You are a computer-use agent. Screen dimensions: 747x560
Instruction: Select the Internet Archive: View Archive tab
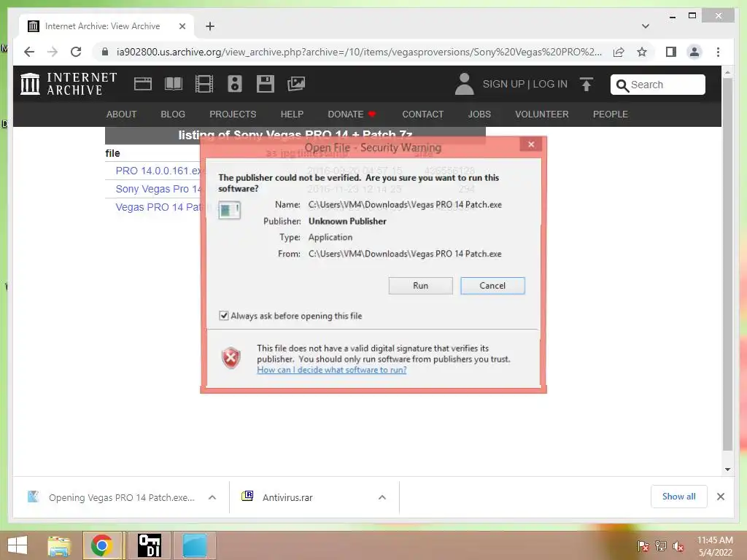[107, 26]
